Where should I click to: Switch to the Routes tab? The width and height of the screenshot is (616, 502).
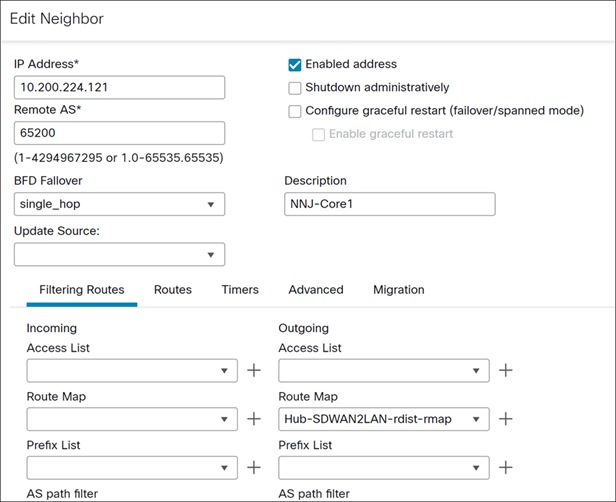tap(173, 290)
